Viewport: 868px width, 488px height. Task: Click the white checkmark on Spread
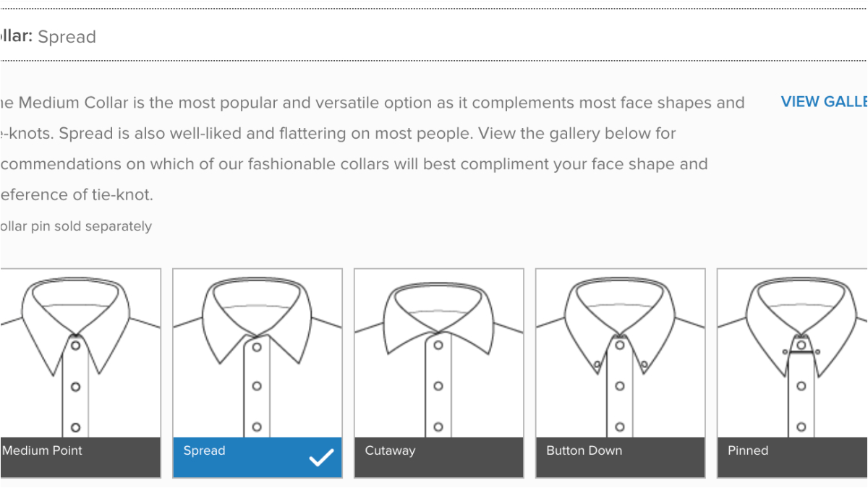coord(321,458)
